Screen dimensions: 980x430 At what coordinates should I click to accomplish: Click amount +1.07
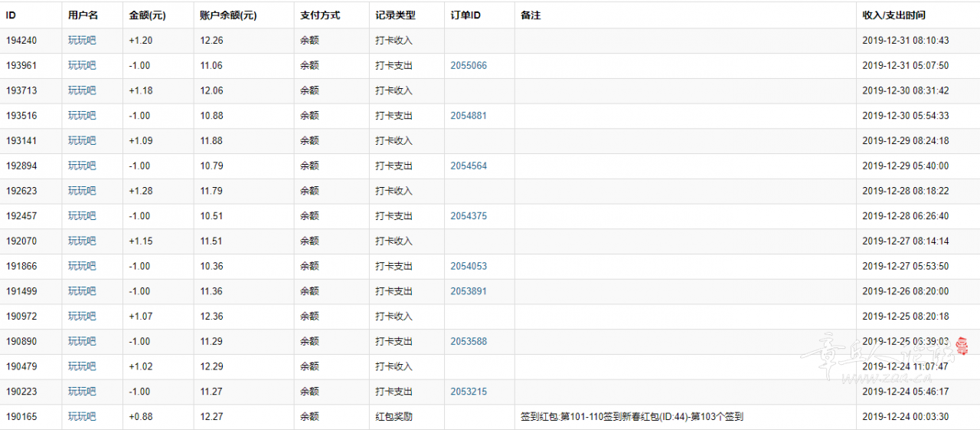pyautogui.click(x=141, y=317)
